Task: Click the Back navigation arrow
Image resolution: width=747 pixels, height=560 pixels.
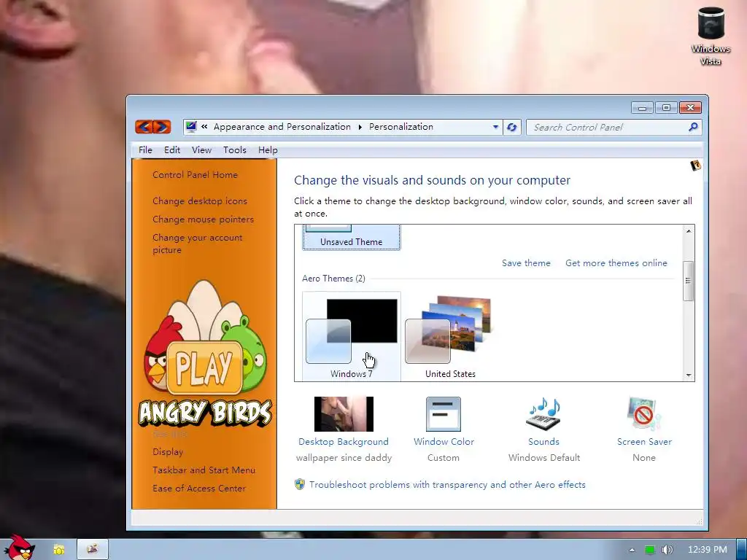Action: point(144,127)
